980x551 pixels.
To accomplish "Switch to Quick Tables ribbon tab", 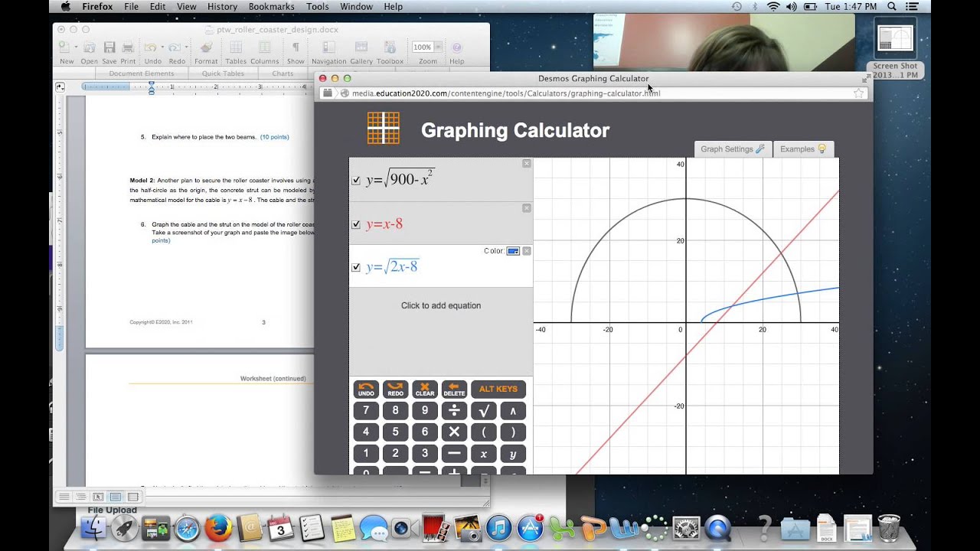I will pyautogui.click(x=223, y=73).
